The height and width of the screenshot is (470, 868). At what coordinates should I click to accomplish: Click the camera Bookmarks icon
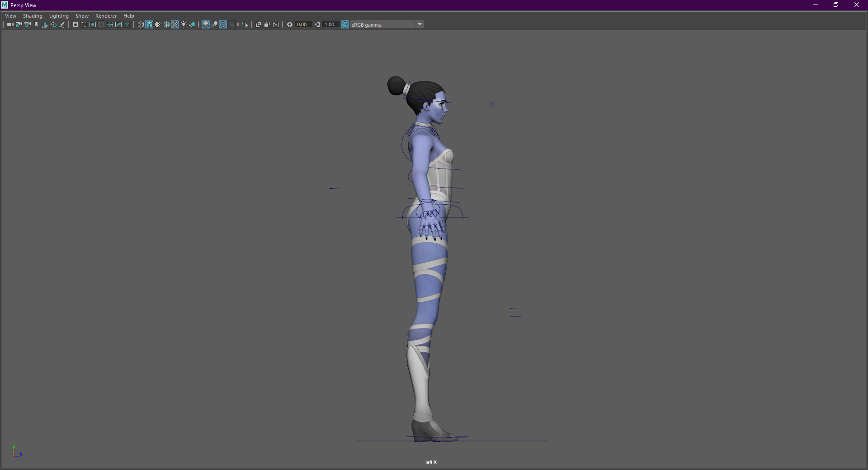[x=36, y=24]
